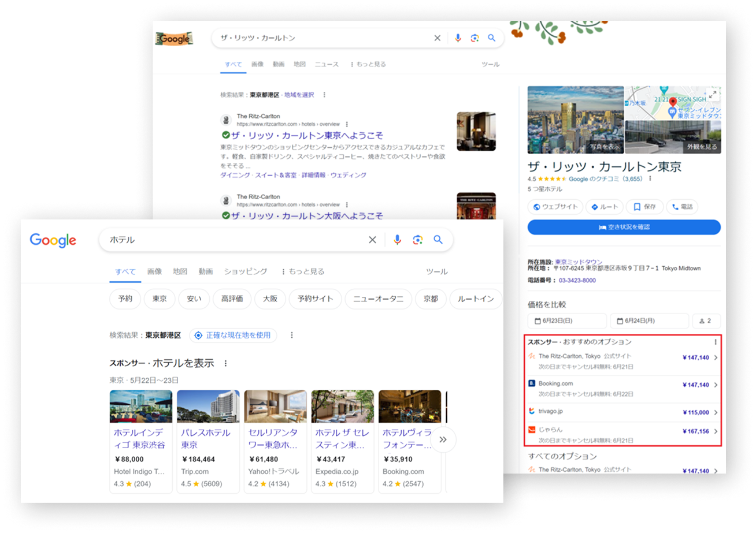The height and width of the screenshot is (533, 756).
Task: Click the パレスホテル東京 photo thumbnail
Action: point(208,405)
